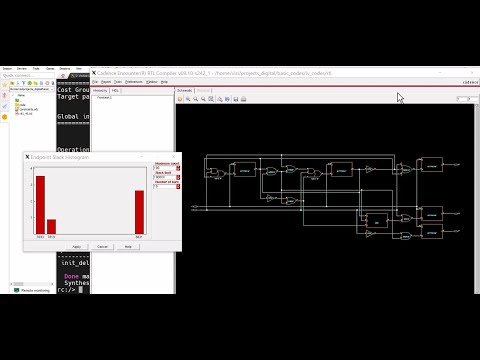
Task: Click the orange first icon in schematic toolbar
Action: click(180, 99)
